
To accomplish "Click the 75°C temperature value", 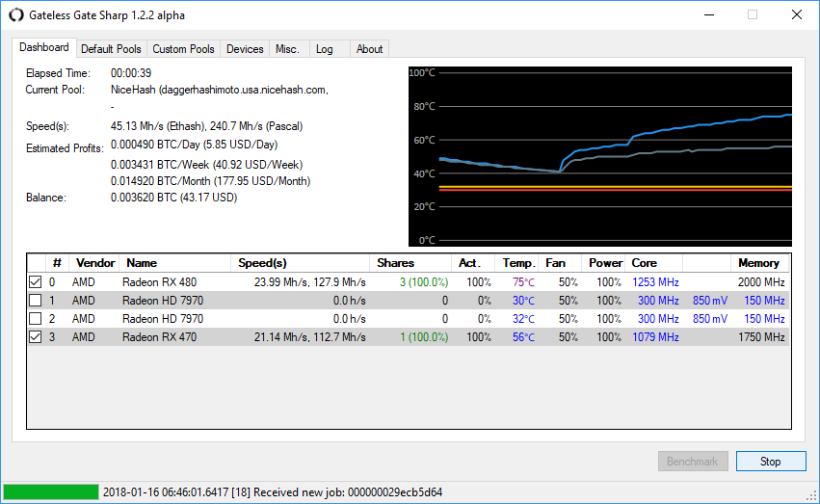I will pyautogui.click(x=523, y=282).
